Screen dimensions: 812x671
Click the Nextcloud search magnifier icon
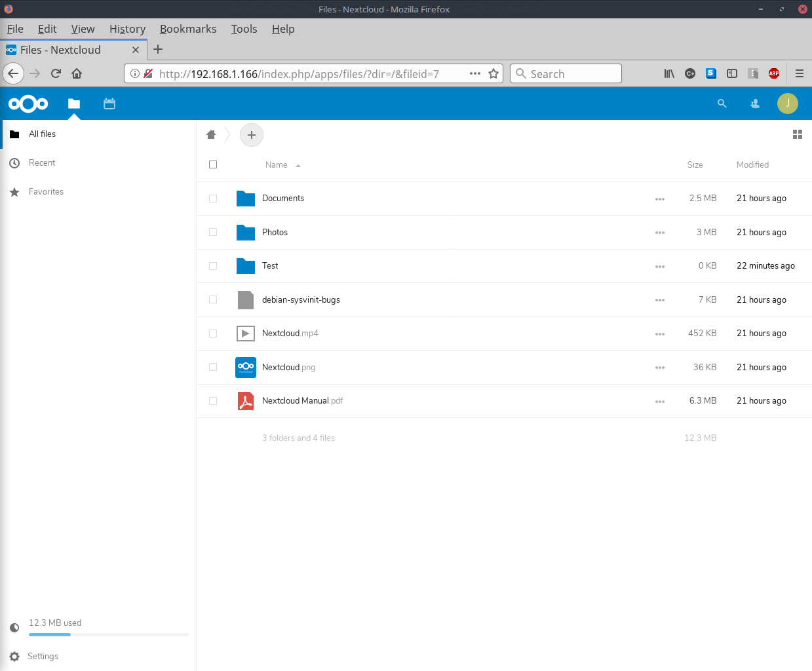pos(722,104)
